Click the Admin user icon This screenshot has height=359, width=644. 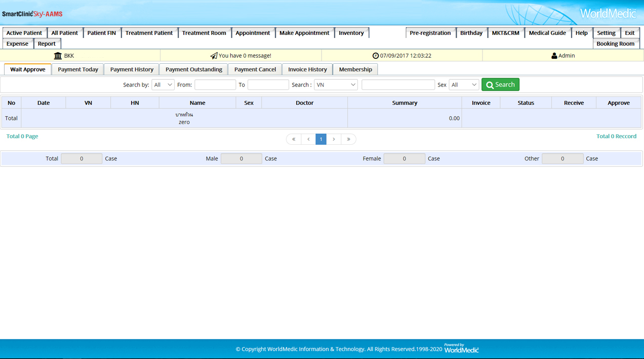[x=554, y=56]
